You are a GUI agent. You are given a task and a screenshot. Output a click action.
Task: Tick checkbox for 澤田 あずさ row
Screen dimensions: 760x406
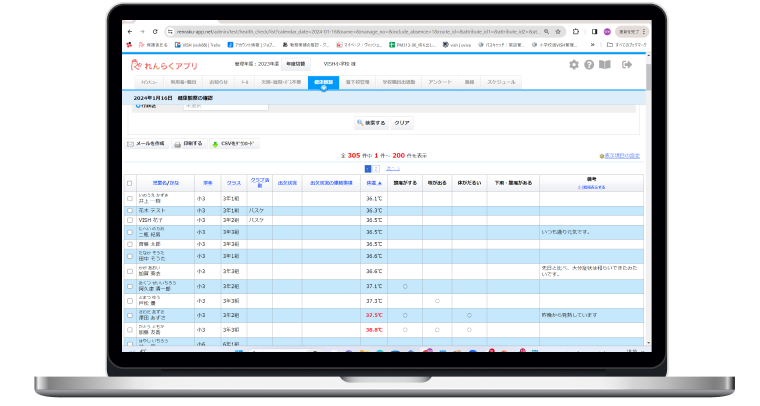[x=129, y=315]
